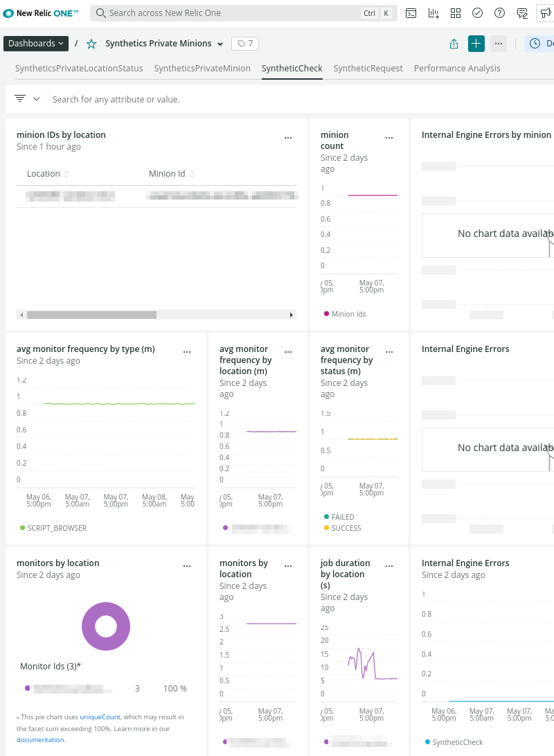554x756 pixels.
Task: Click the share dashboard icon
Action: 454,44
